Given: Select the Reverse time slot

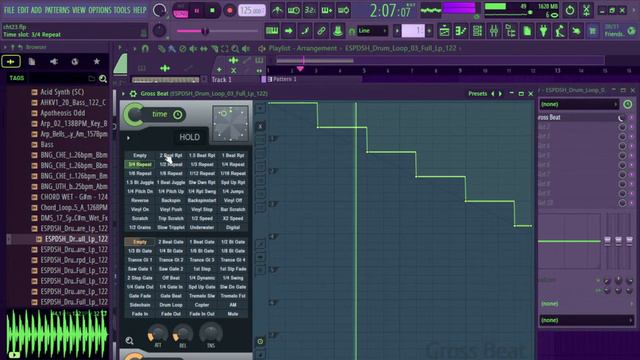Looking at the screenshot, I should click(140, 200).
